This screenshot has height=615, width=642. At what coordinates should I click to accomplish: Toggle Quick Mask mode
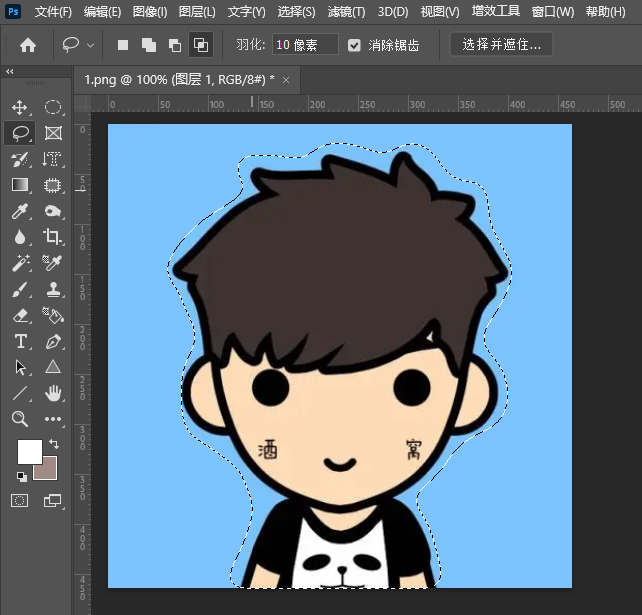(19, 500)
